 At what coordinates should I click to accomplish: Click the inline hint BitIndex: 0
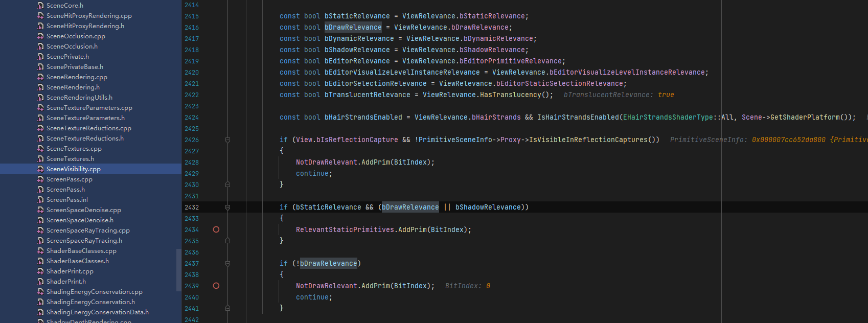[468, 286]
